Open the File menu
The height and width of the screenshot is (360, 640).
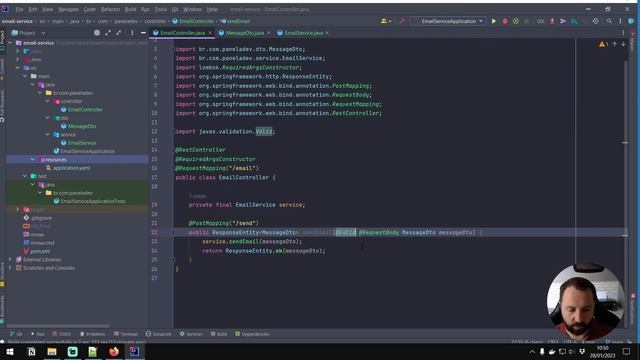[19, 9]
